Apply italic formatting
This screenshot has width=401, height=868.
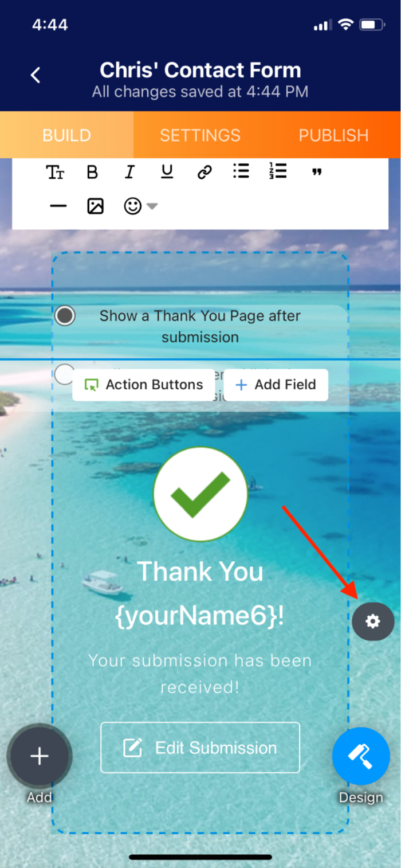(x=130, y=172)
